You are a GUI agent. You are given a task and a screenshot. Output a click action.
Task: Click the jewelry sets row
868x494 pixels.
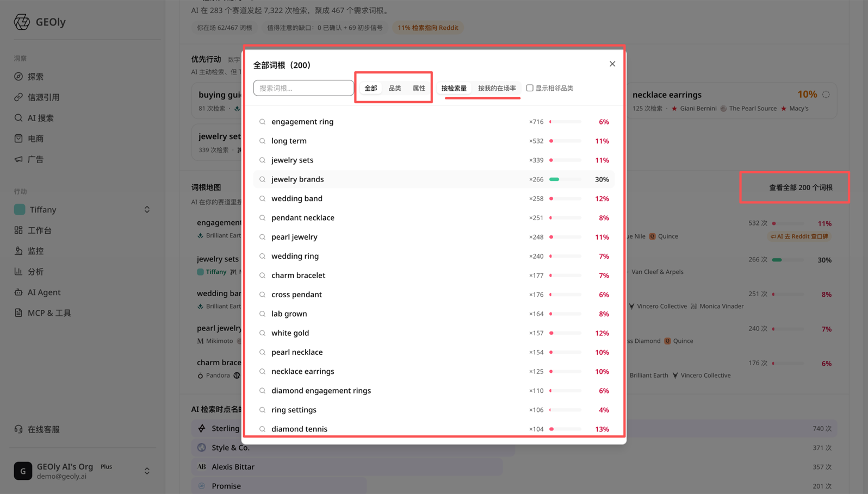coord(433,160)
